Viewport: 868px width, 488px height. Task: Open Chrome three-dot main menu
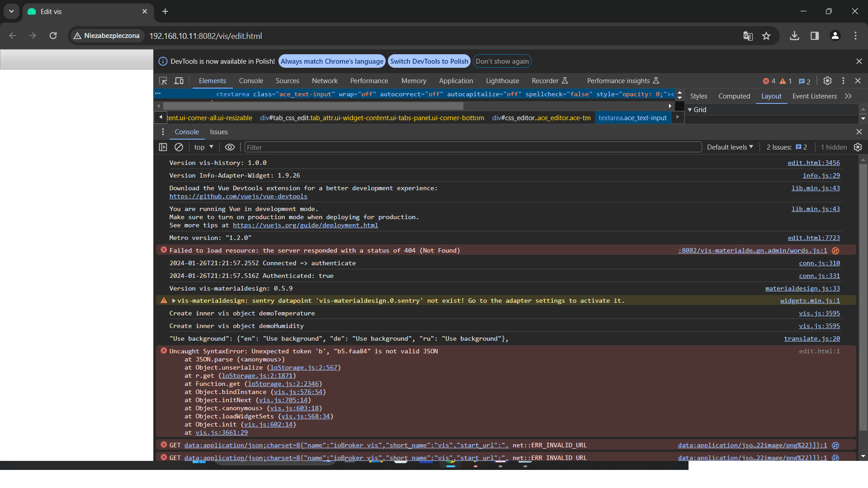point(855,36)
